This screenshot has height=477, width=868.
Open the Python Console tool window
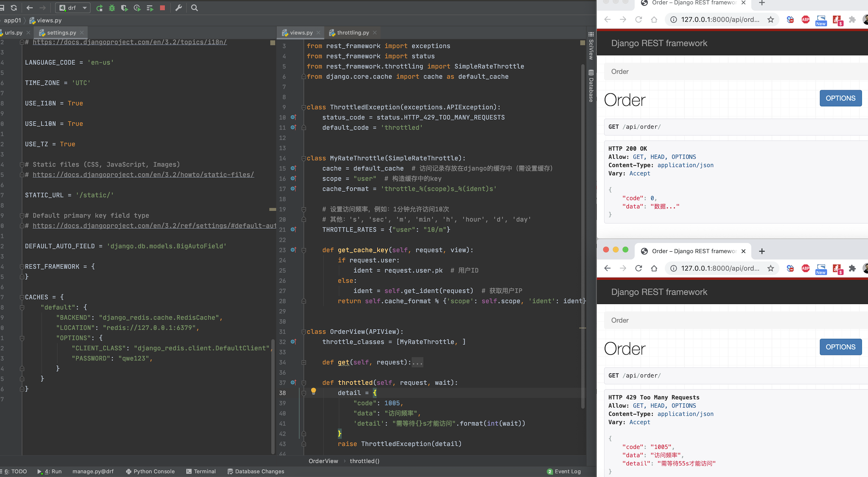pyautogui.click(x=150, y=471)
